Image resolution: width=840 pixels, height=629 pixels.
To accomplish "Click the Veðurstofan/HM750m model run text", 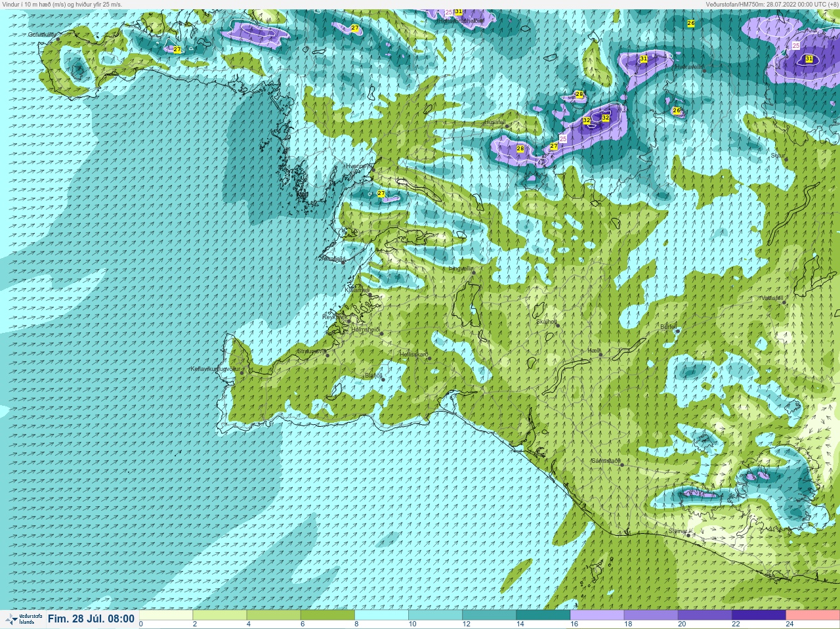I will (x=772, y=4).
